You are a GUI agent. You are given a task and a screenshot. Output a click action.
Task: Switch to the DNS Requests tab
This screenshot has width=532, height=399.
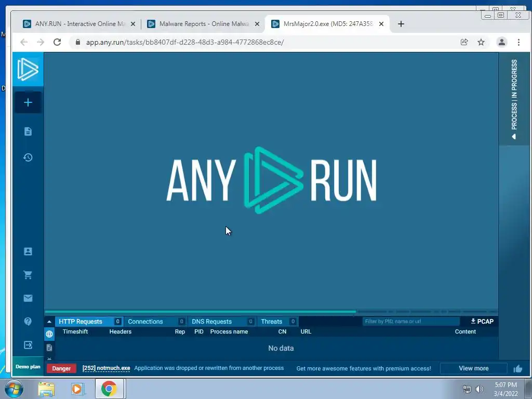point(222,322)
